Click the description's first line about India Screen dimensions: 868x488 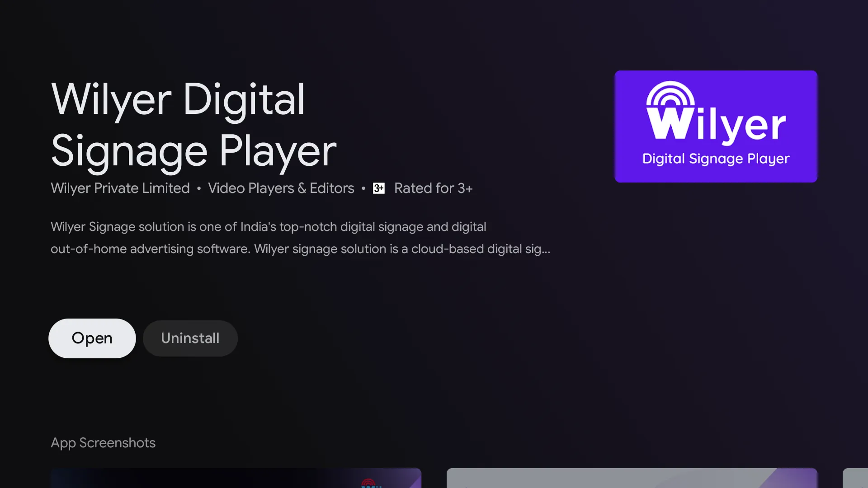[269, 226]
